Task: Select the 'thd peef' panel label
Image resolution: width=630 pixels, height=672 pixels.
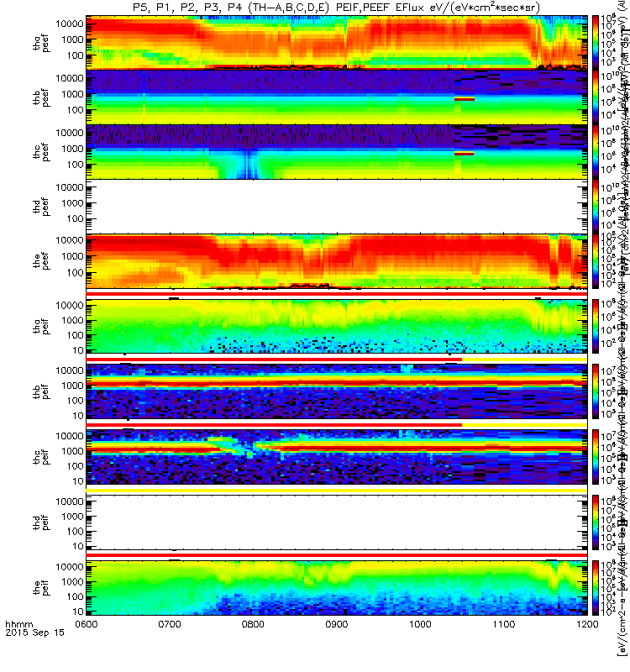Action: (x=41, y=207)
